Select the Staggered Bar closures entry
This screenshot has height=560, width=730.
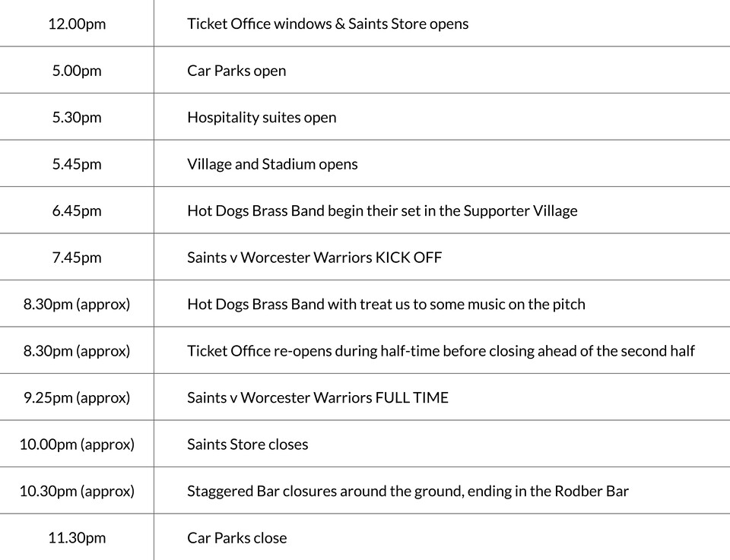408,491
